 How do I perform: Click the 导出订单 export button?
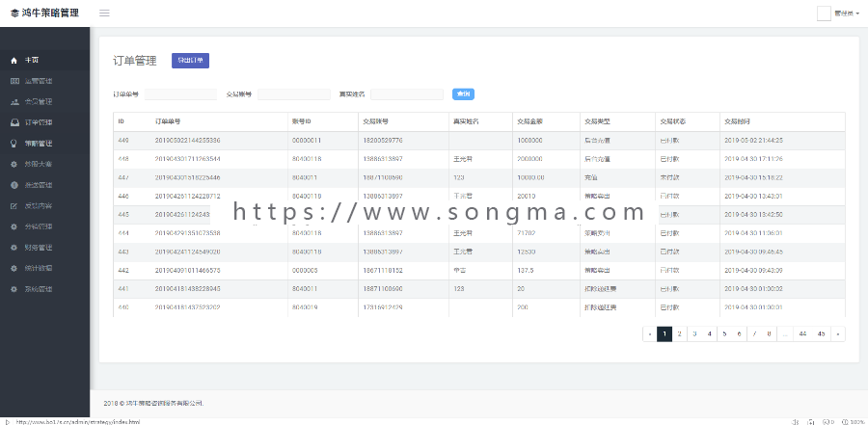(190, 61)
